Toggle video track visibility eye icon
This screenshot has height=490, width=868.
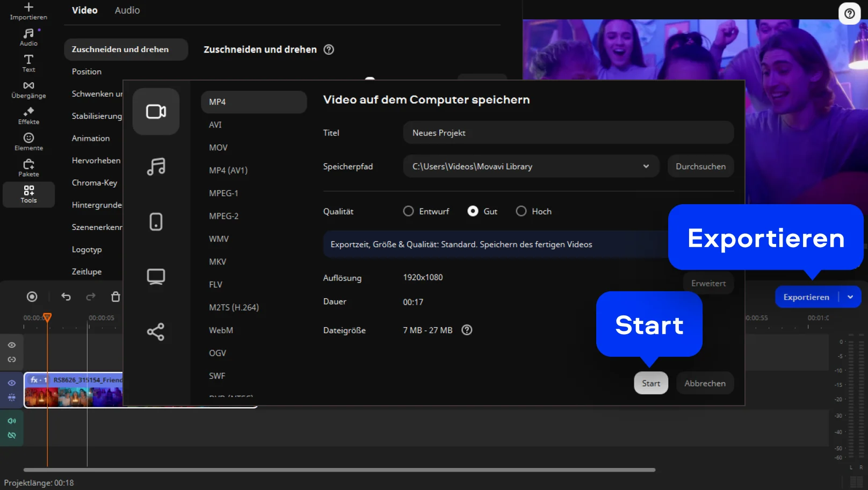click(12, 383)
